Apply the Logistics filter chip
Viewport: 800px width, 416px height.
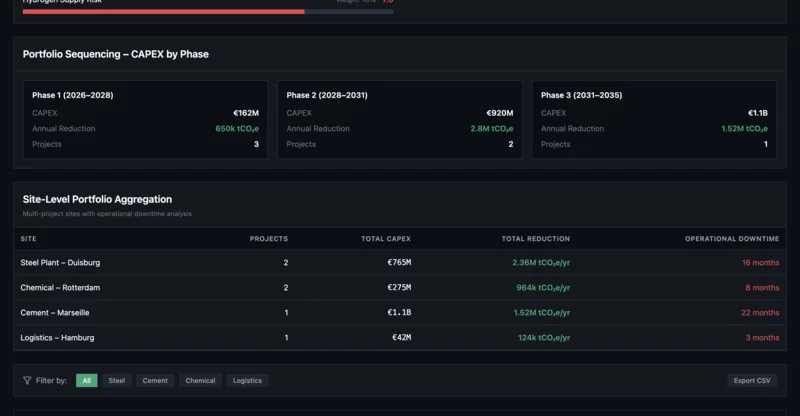(x=247, y=381)
